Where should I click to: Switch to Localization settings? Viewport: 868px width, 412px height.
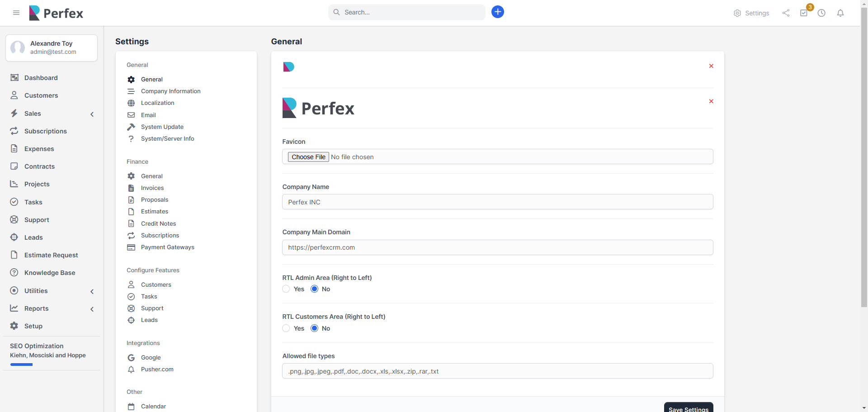coord(157,103)
